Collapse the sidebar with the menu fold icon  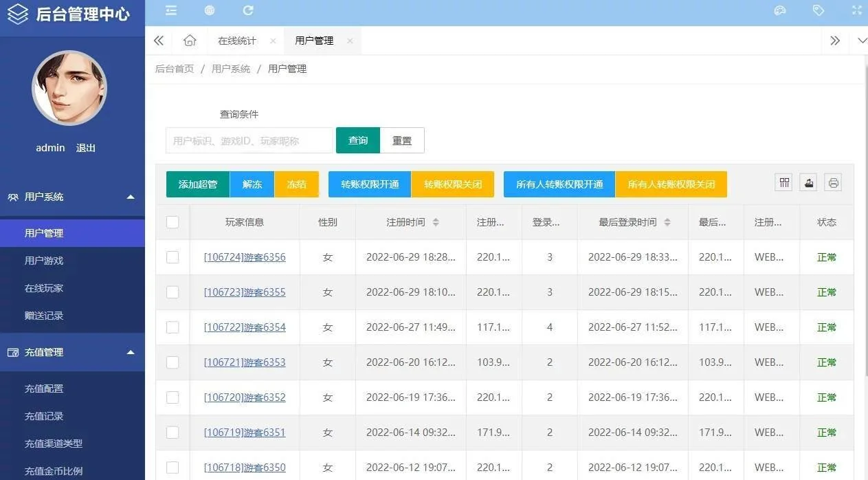coord(171,10)
